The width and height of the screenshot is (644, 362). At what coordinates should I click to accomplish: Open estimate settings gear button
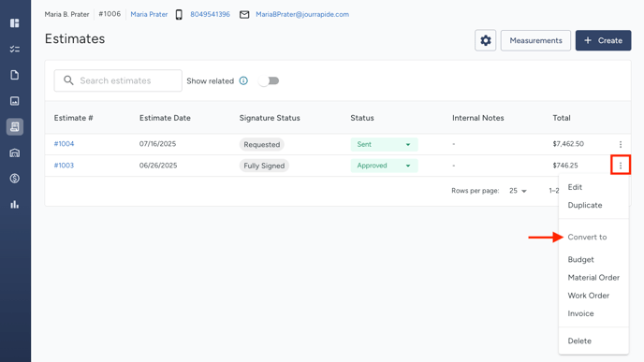pos(486,40)
